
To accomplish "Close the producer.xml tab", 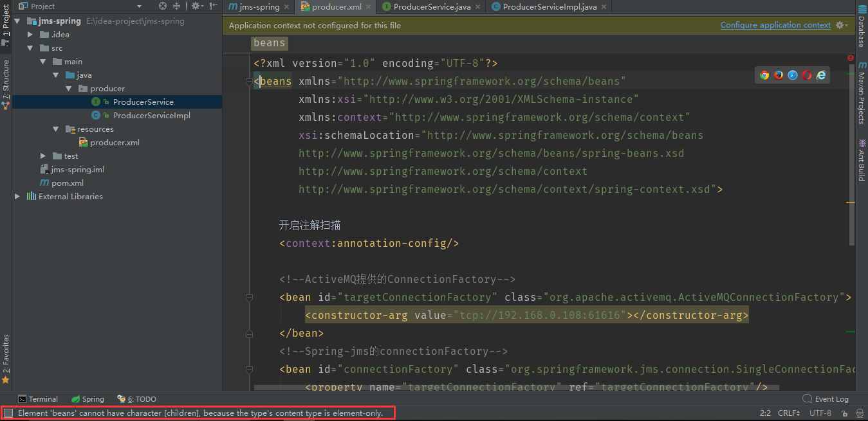I will coord(367,7).
